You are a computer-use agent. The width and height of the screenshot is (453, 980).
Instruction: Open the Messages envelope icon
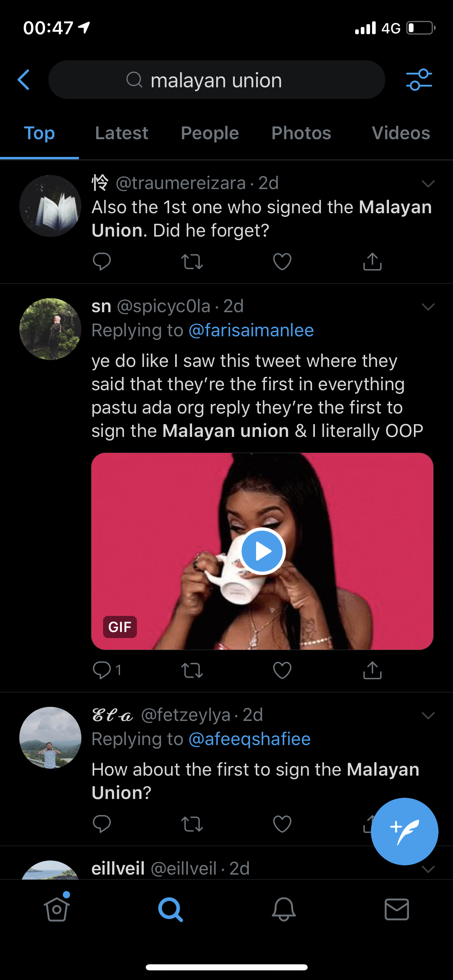pyautogui.click(x=397, y=909)
